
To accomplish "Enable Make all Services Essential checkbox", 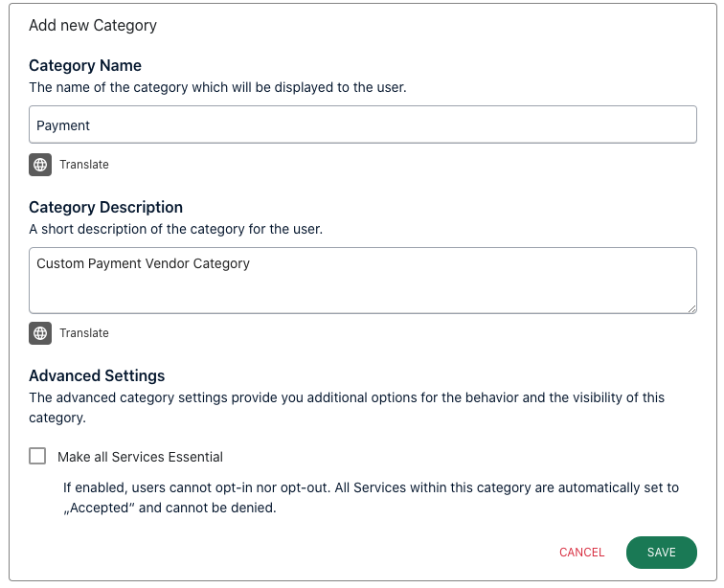I will 37,456.
